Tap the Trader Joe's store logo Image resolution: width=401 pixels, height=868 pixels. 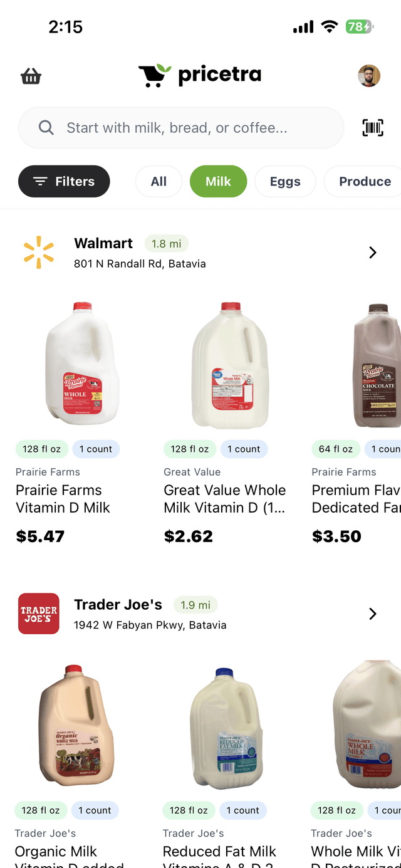[39, 614]
